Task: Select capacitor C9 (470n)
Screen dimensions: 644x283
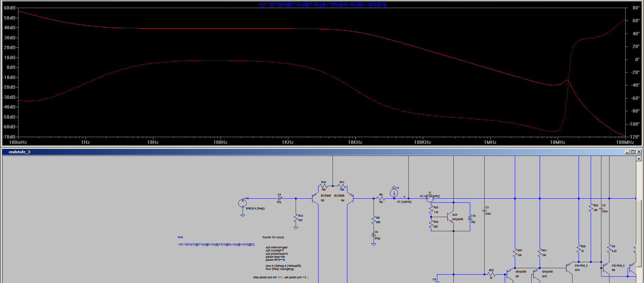Action: click(x=601, y=209)
